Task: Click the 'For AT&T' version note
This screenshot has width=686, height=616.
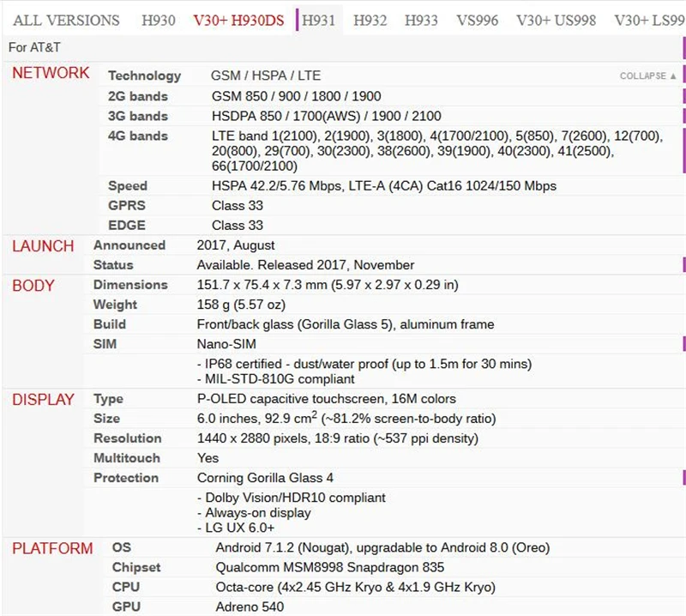Action: (34, 47)
